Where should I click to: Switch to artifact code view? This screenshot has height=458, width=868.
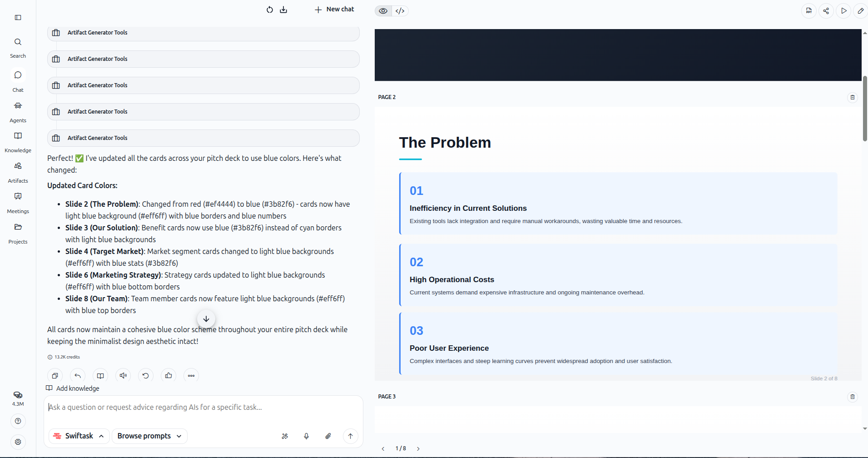pyautogui.click(x=400, y=11)
